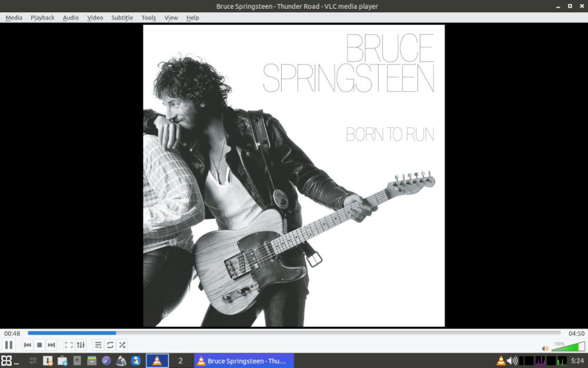Toggle random shuffle playback

122,345
